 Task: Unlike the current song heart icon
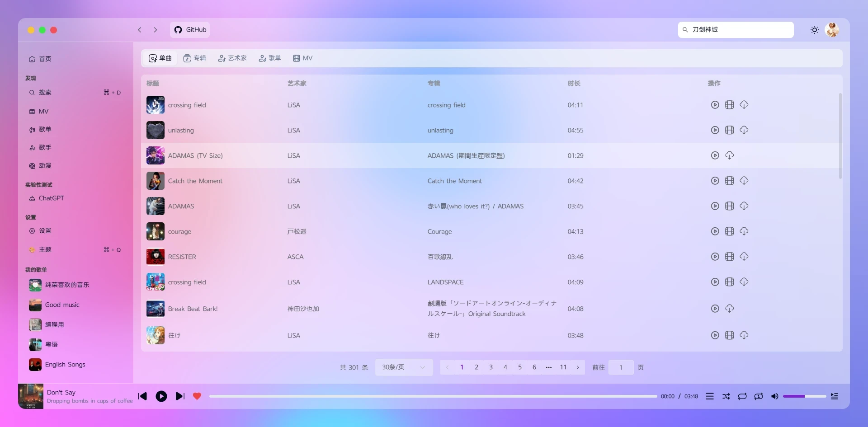(x=197, y=396)
